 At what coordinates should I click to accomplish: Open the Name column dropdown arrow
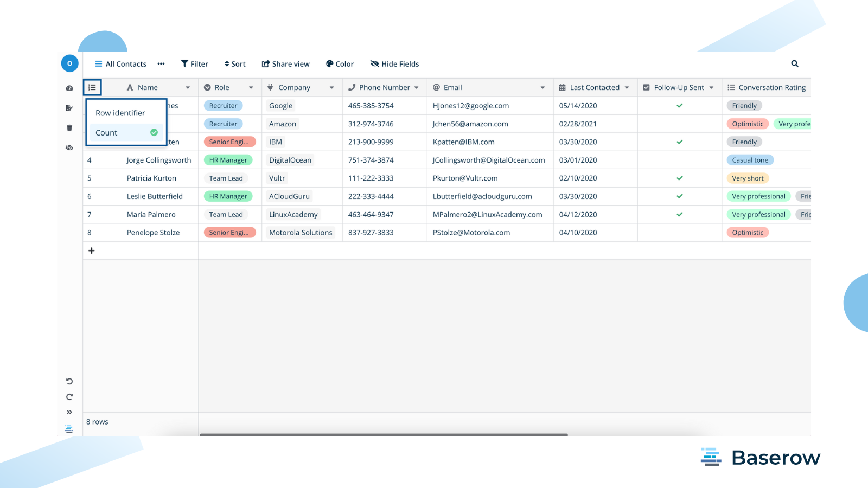188,88
